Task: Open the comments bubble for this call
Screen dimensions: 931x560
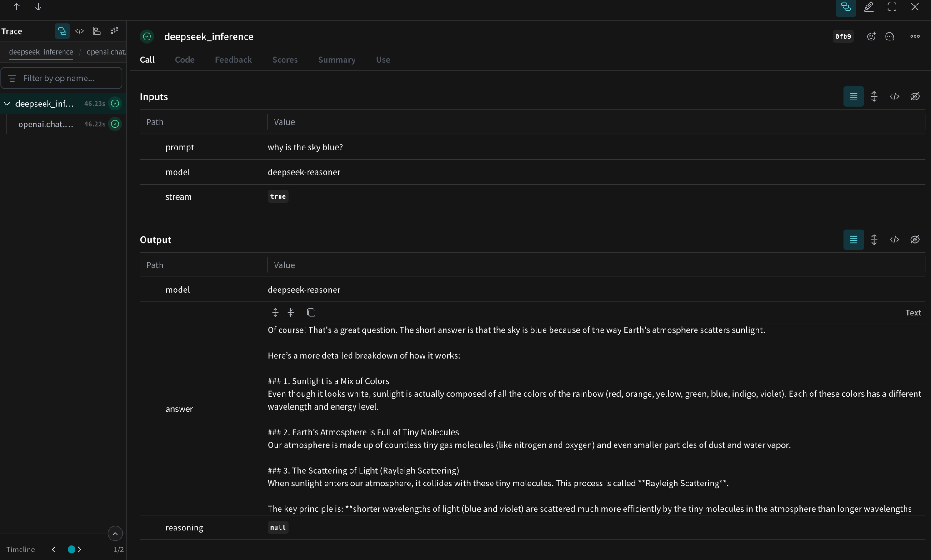Action: (890, 36)
